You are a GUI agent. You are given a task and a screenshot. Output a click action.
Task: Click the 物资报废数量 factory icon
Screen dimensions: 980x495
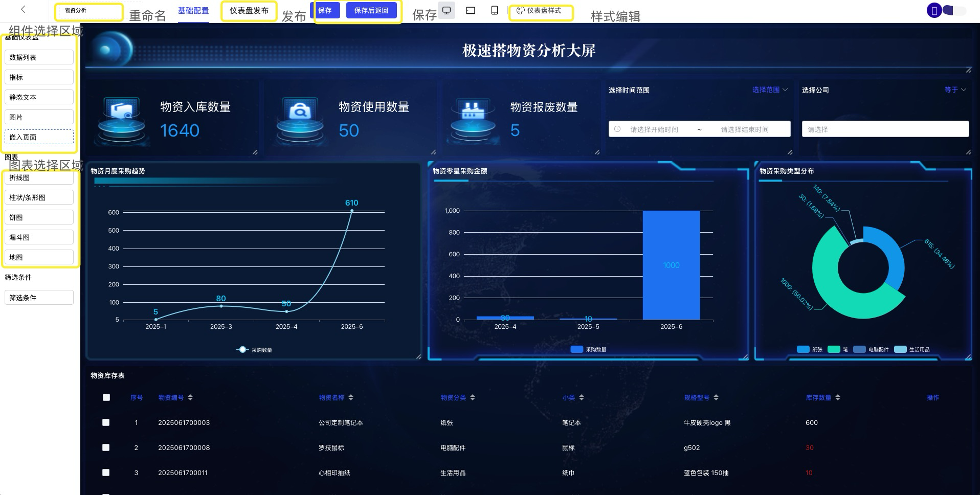point(473,119)
